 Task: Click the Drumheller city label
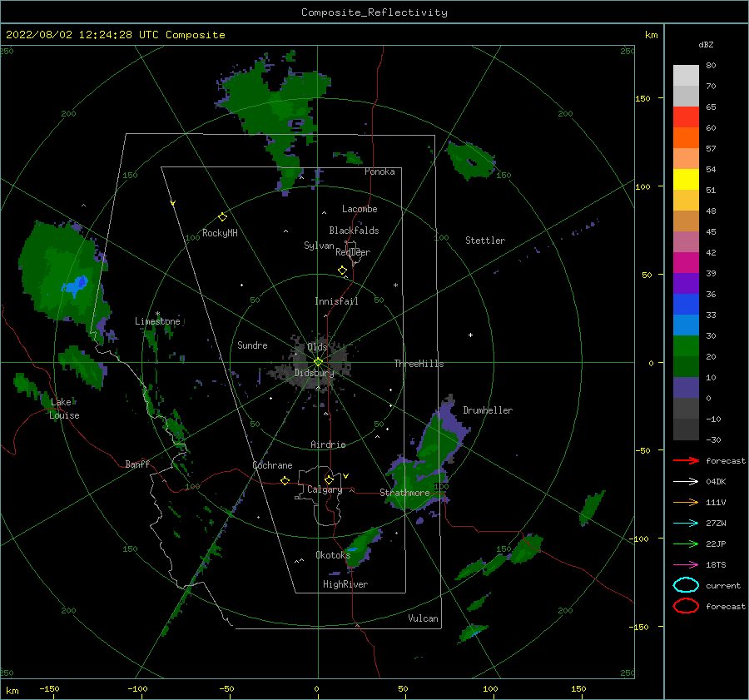[488, 410]
